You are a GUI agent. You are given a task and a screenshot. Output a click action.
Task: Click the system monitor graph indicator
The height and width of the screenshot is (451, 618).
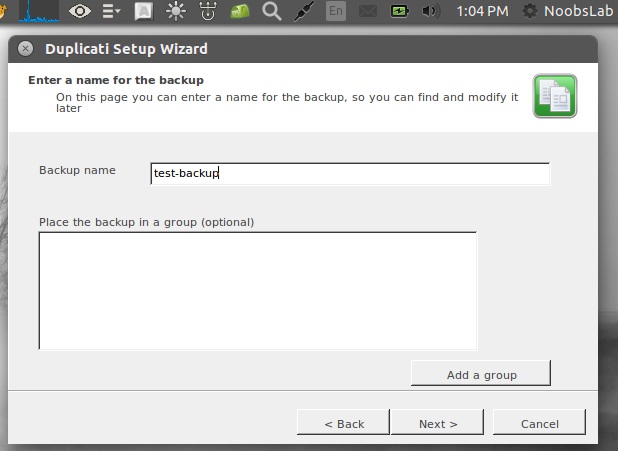[39, 11]
